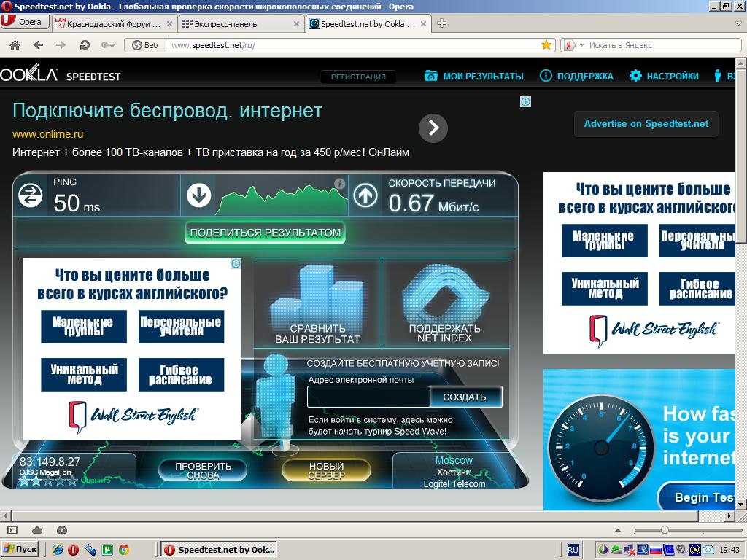The width and height of the screenshot is (747, 560).
Task: Click the RU language indicator
Action: point(573,550)
